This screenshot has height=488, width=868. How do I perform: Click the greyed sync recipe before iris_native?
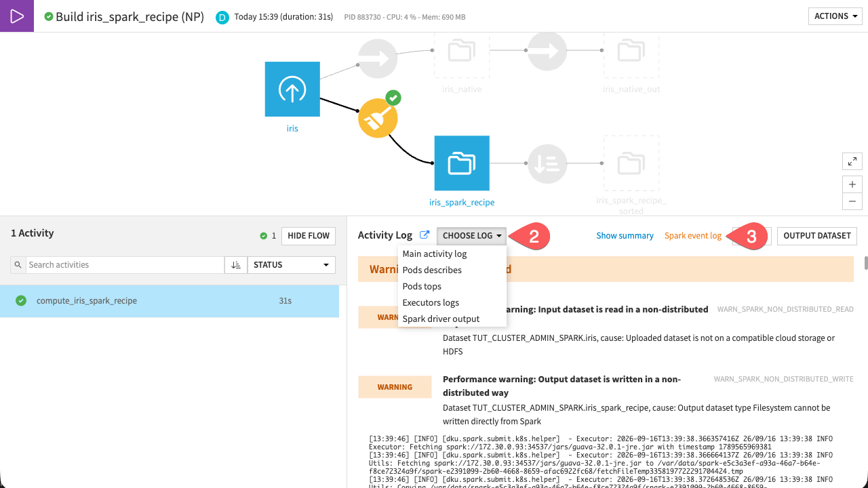coord(378,57)
